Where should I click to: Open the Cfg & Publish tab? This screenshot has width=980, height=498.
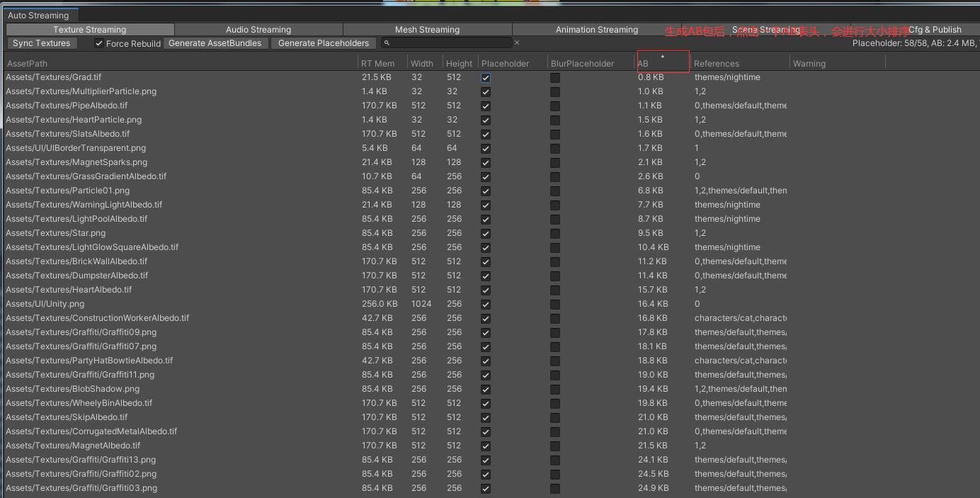[935, 29]
